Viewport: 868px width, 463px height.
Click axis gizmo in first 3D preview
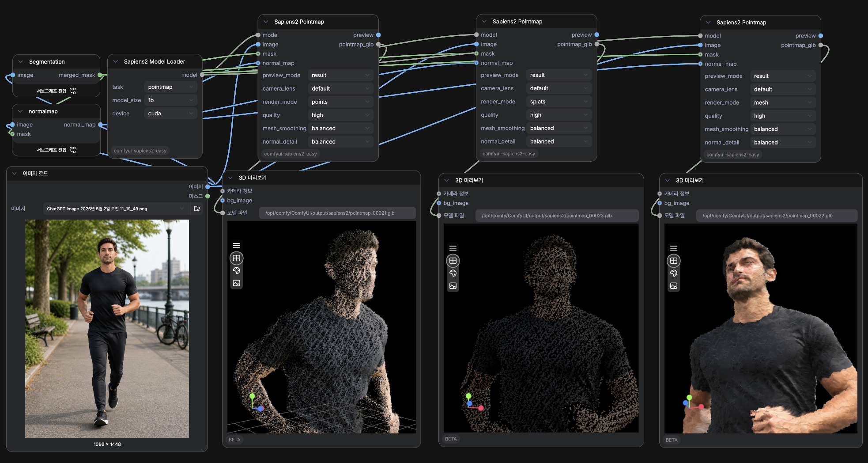tap(256, 402)
